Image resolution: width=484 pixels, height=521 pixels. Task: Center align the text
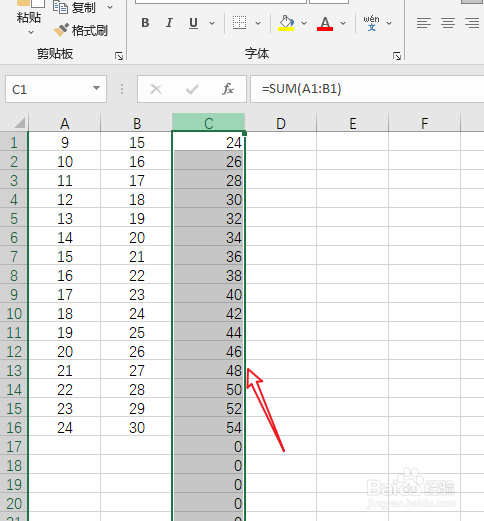pyautogui.click(x=448, y=23)
